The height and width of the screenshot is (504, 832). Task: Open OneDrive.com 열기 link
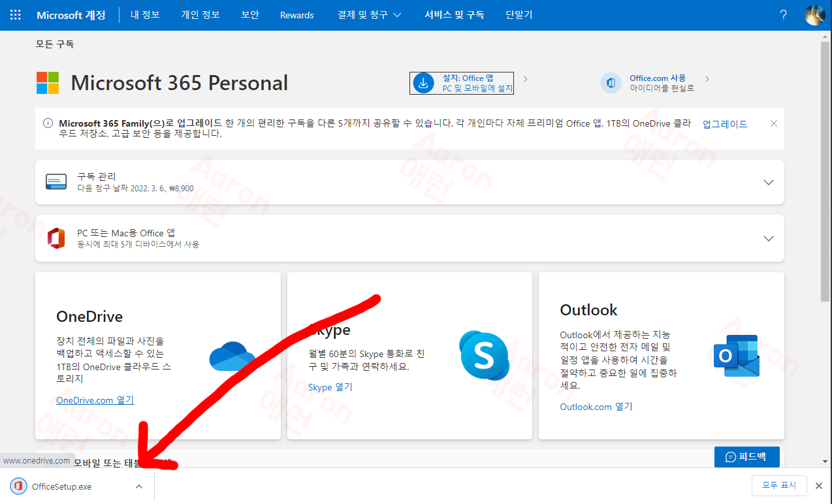(x=95, y=400)
